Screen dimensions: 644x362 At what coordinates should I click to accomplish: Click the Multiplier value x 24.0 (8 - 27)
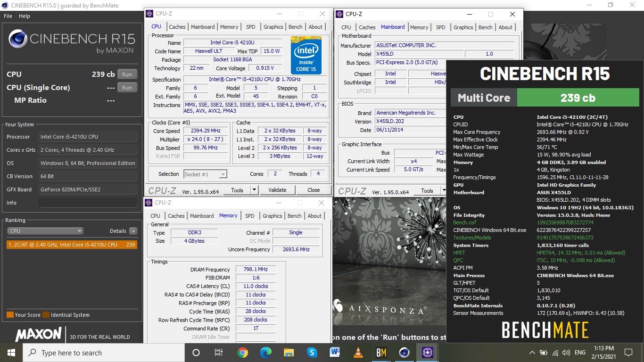(x=206, y=139)
